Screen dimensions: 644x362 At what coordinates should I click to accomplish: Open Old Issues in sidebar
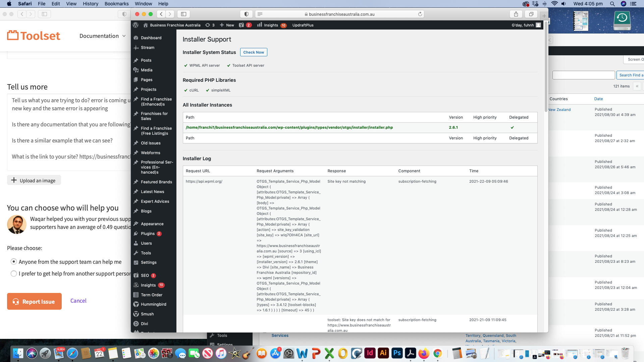151,143
